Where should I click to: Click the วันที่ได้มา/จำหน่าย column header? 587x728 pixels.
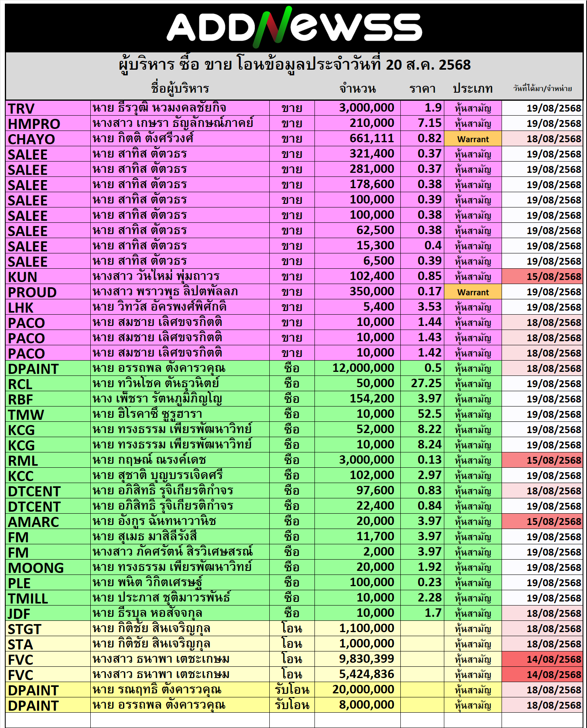(542, 89)
